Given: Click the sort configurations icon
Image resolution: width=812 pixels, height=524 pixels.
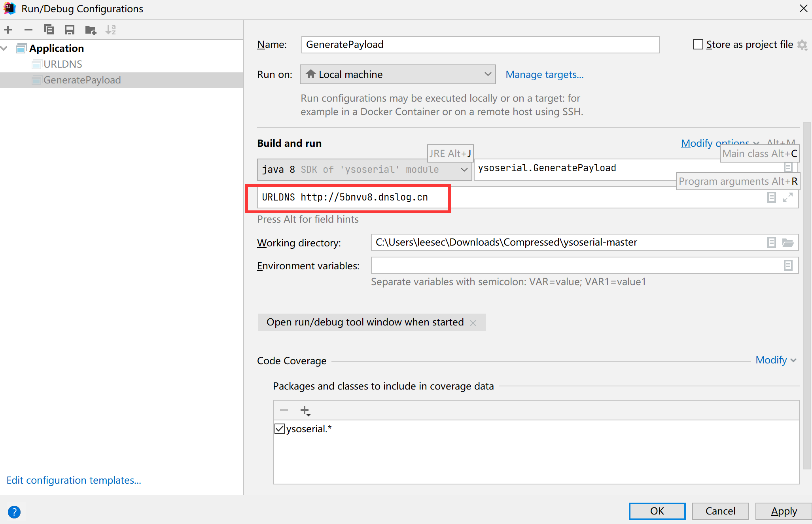Looking at the screenshot, I should (x=112, y=29).
